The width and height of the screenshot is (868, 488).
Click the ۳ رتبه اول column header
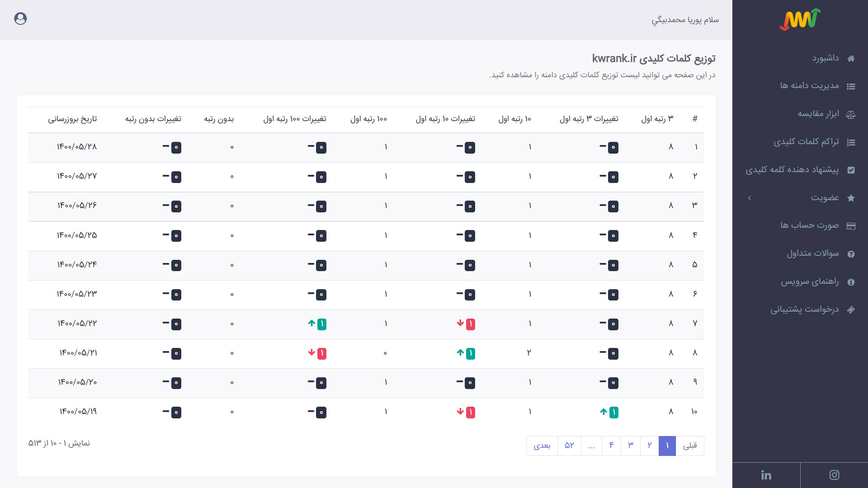[x=657, y=119]
